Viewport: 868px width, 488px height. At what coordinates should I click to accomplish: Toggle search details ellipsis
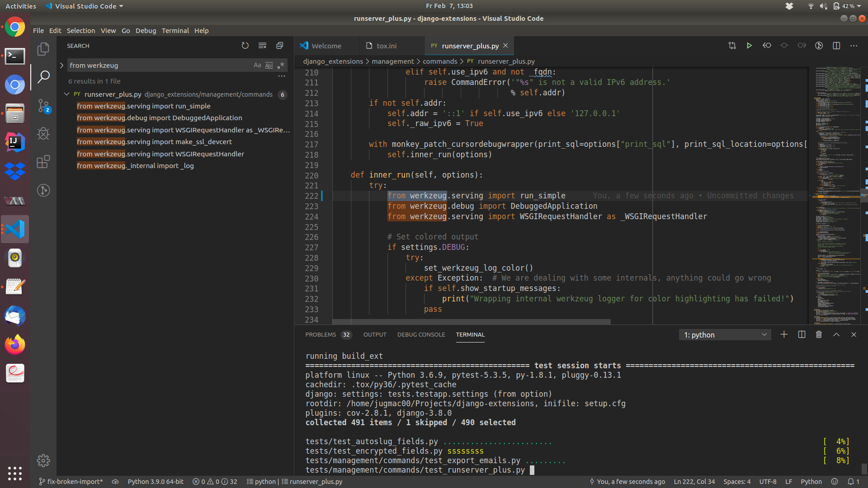pos(282,76)
